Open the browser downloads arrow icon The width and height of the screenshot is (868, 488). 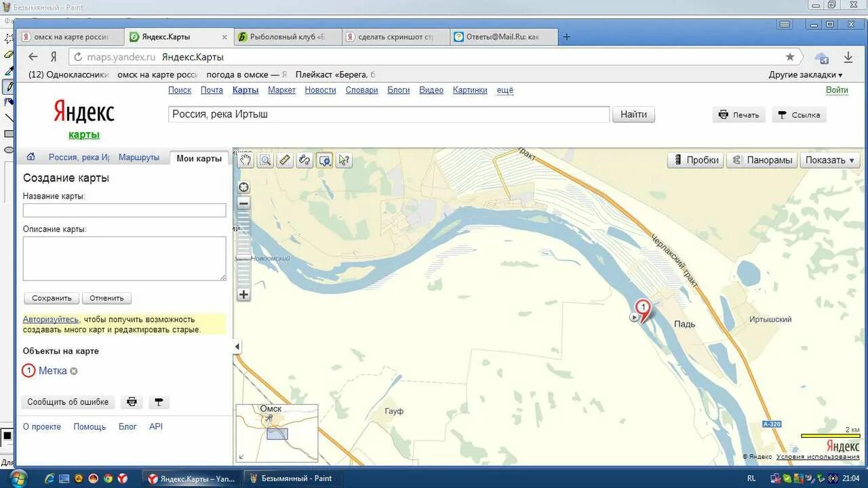pyautogui.click(x=848, y=57)
